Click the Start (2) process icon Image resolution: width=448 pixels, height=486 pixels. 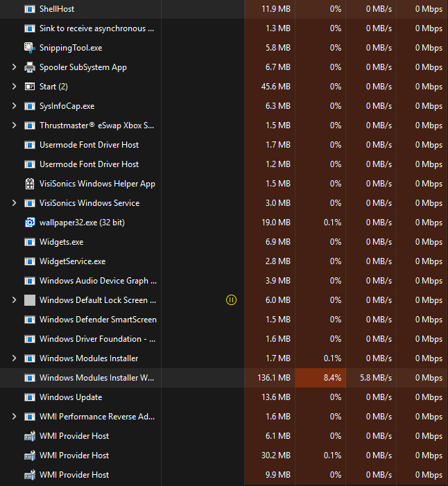30,87
